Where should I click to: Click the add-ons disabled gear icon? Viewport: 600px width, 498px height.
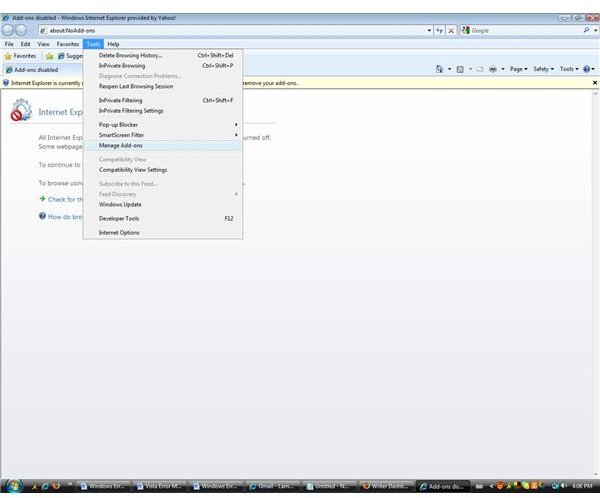[21, 110]
